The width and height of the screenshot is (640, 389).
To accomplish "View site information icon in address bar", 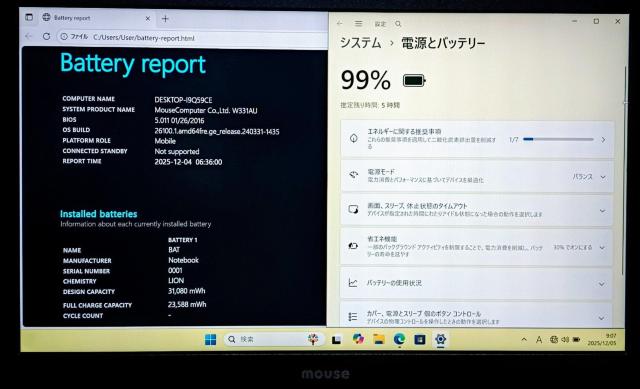I will (x=64, y=37).
